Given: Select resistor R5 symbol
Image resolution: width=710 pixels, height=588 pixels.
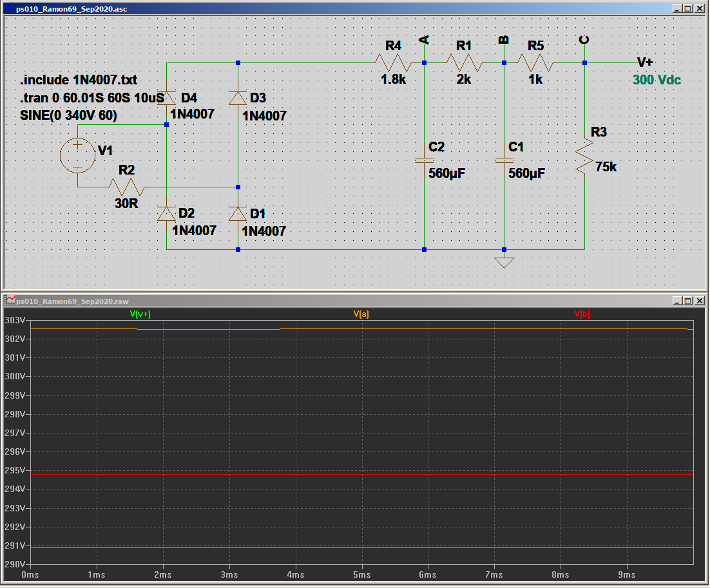Looking at the screenshot, I should (535, 63).
